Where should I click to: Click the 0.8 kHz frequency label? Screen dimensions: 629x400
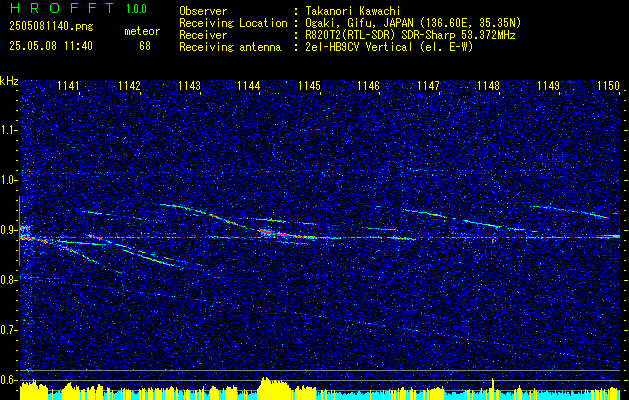point(8,280)
